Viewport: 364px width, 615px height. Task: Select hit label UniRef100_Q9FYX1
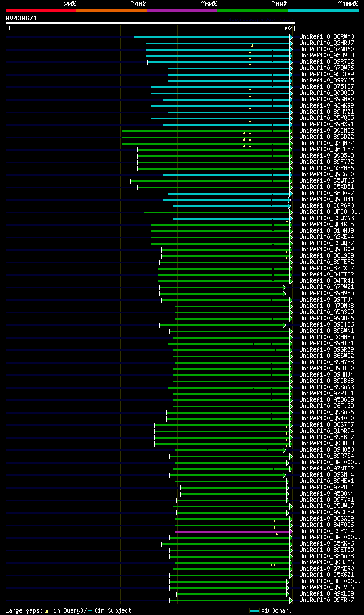click(x=326, y=501)
